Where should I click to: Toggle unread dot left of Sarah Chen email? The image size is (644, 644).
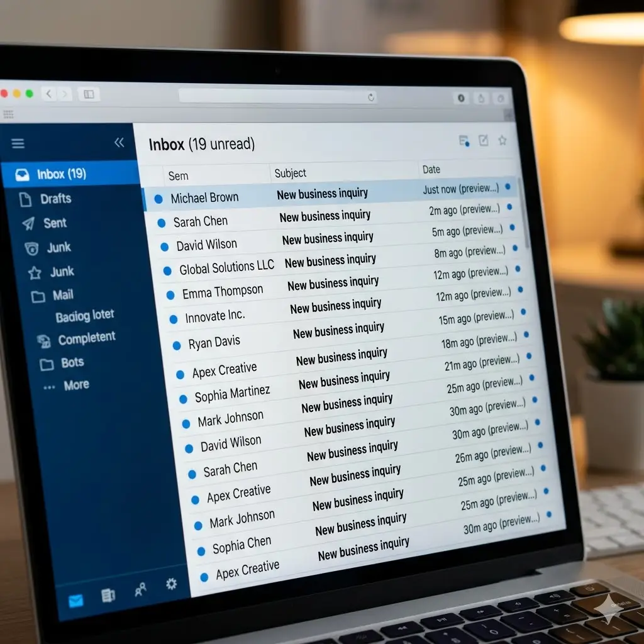point(161,223)
